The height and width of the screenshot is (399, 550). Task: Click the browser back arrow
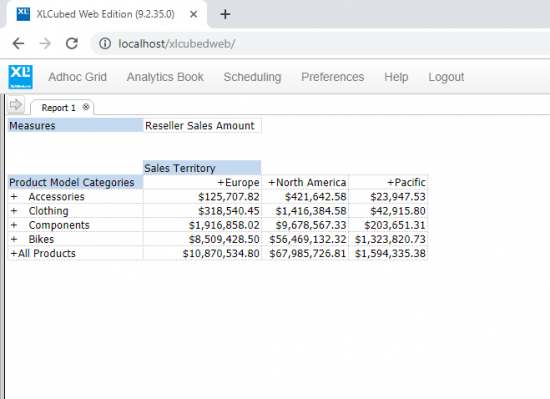click(x=18, y=44)
